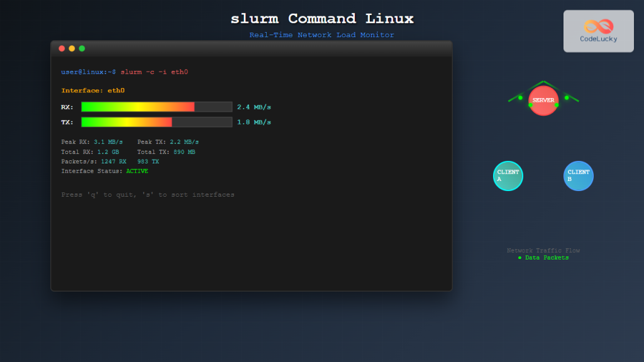Toggle the green traffic light button
644x362 pixels.
tap(81, 48)
